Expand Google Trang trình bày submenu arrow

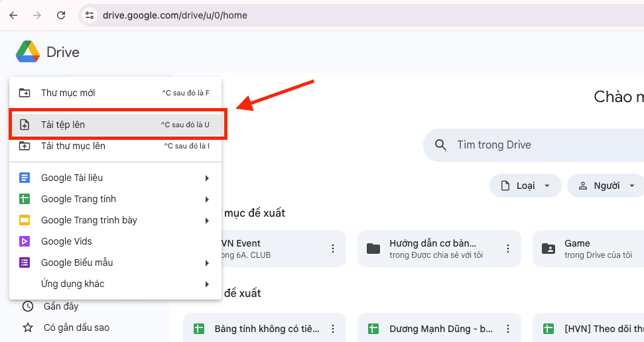tap(207, 221)
